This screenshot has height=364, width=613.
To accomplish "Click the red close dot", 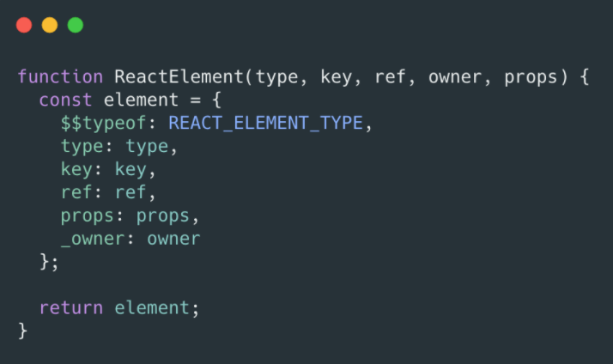I will [23, 25].
